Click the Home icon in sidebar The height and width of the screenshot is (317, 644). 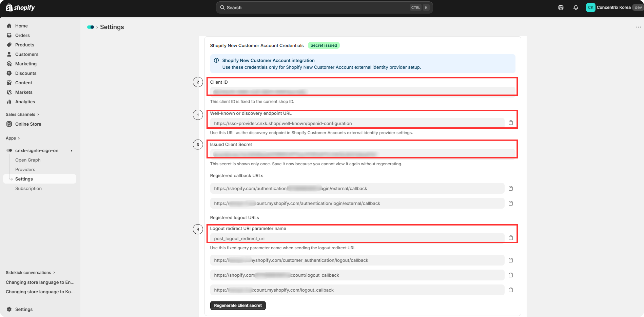(x=9, y=26)
